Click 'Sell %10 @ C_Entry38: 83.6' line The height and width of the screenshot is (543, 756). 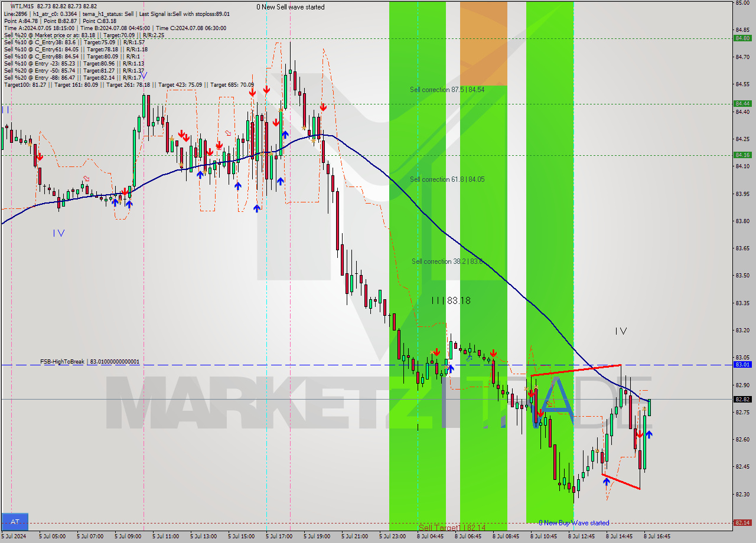[74, 42]
